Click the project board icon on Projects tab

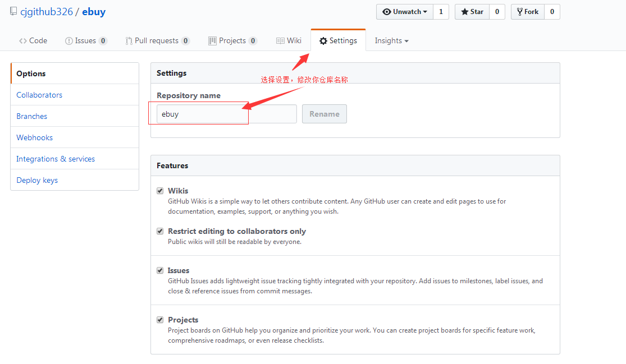[x=212, y=41]
